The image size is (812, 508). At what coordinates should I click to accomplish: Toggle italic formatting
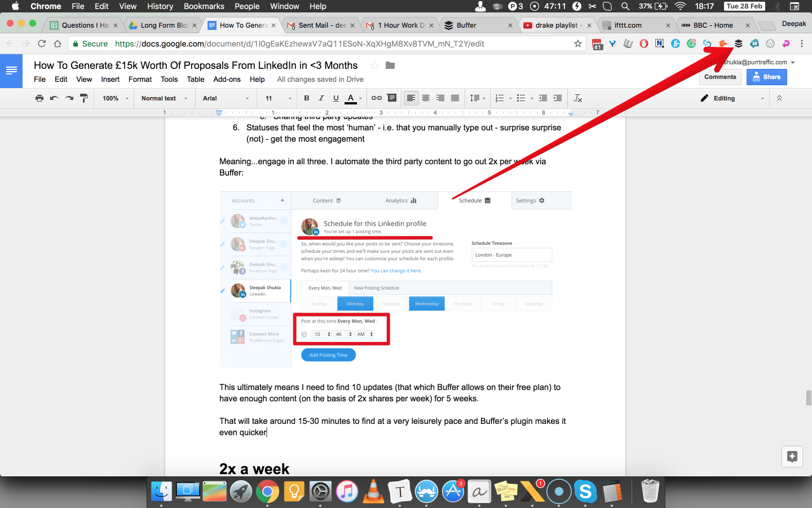[320, 98]
